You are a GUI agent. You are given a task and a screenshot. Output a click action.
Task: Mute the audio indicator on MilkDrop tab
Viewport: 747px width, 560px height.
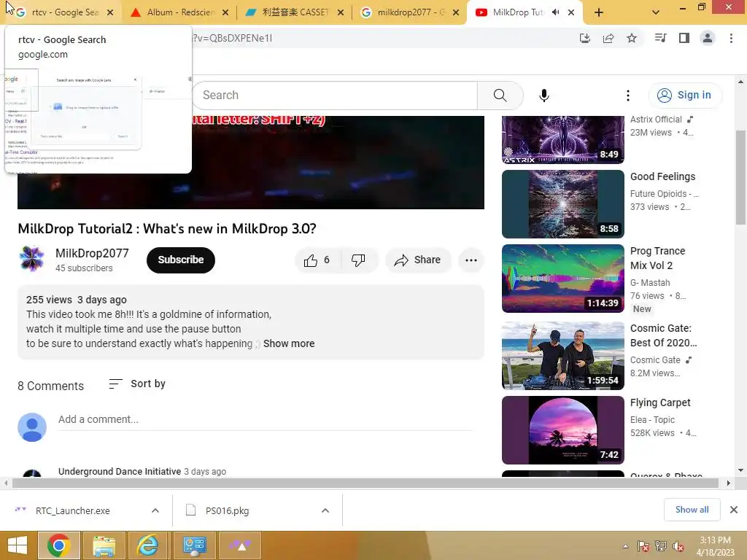pos(555,12)
